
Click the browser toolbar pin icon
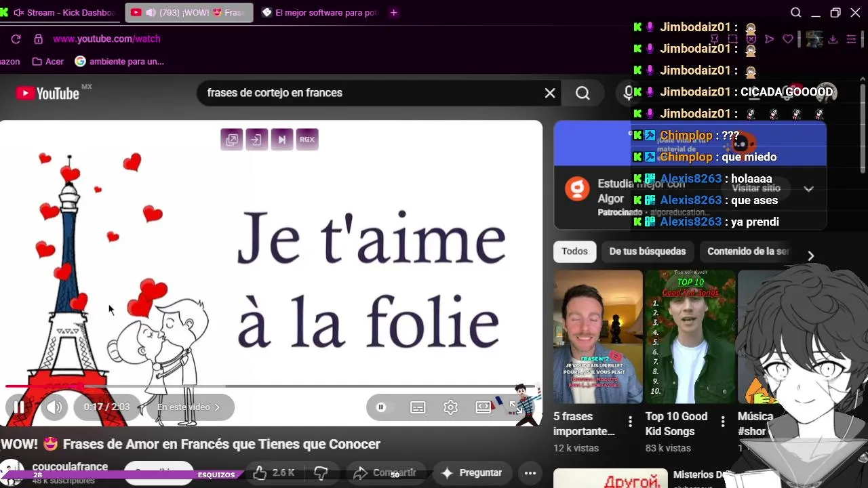click(x=714, y=39)
